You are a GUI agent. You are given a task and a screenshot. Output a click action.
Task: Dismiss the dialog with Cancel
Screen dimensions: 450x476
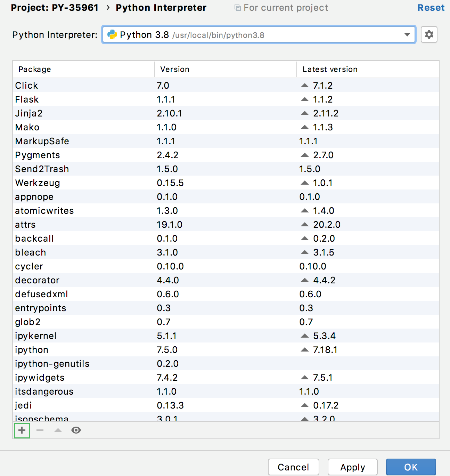click(x=293, y=467)
